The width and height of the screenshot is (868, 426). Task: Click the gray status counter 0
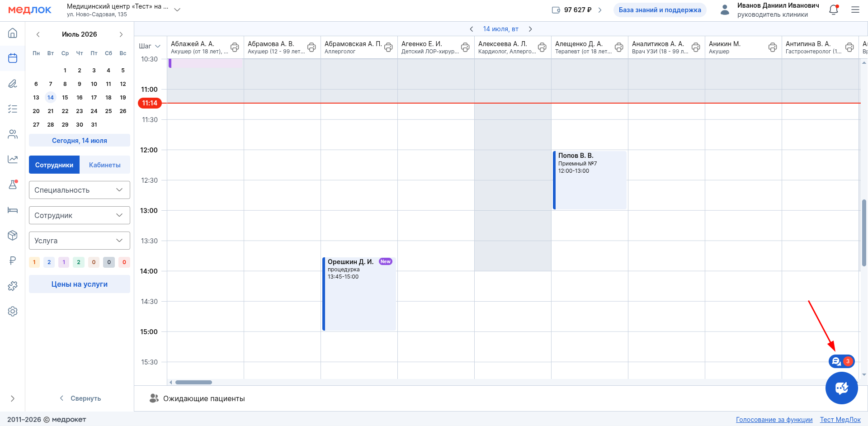point(109,262)
